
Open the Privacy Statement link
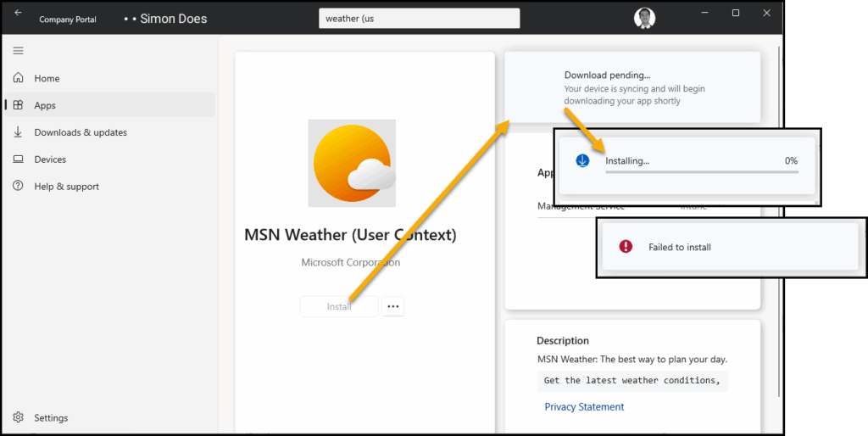[x=584, y=407]
